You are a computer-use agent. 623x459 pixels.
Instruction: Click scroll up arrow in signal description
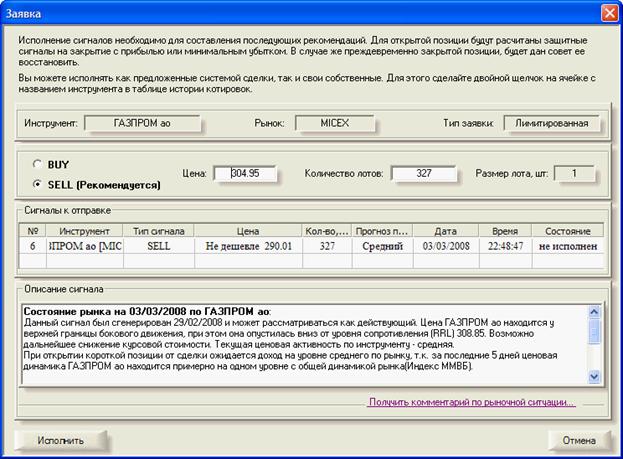(594, 312)
